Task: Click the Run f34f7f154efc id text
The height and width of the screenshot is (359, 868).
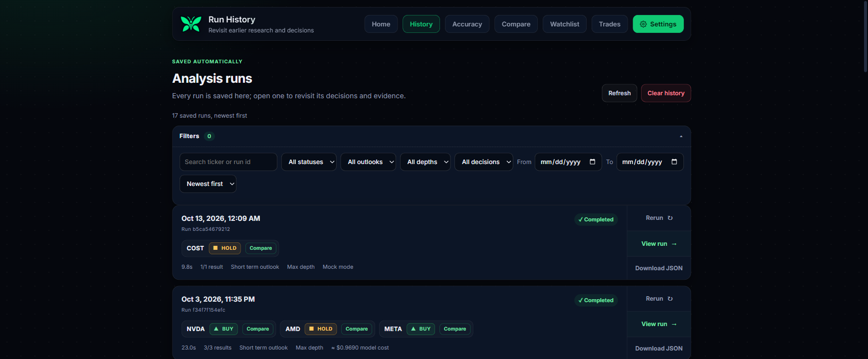Action: click(x=204, y=310)
